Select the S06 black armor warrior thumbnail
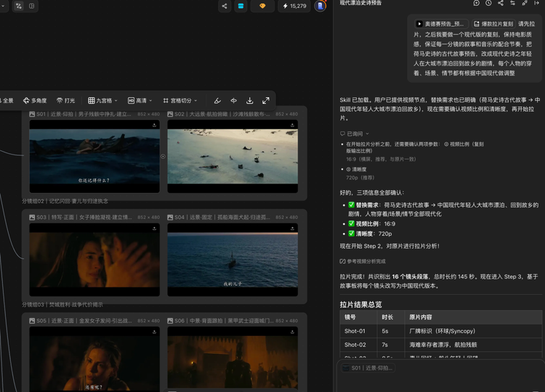The height and width of the screenshot is (392, 545). [233, 359]
